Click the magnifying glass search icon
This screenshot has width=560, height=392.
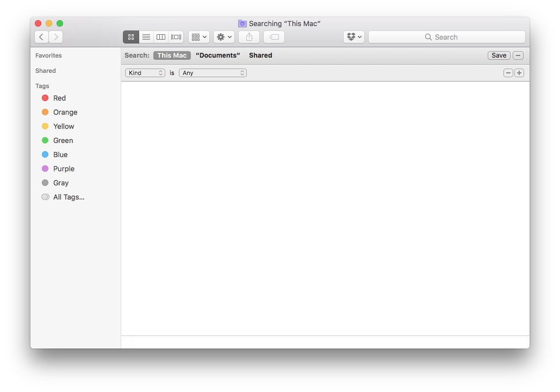click(428, 37)
